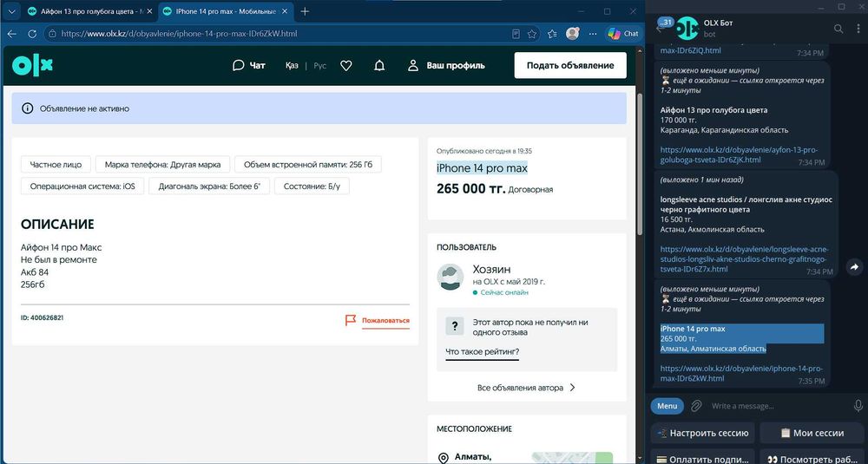Image resolution: width=868 pixels, height=464 pixels.
Task: Click info icon in Объявление не активно banner
Action: coord(27,108)
